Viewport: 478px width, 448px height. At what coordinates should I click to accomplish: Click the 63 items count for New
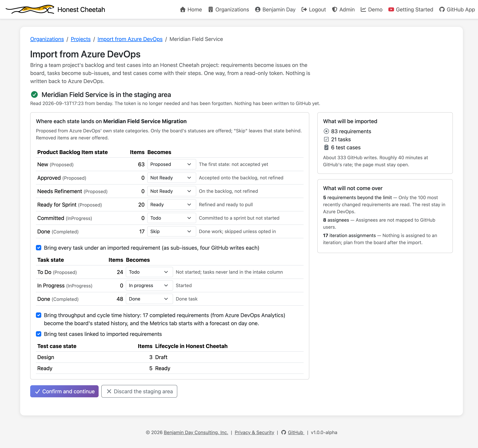click(x=141, y=164)
